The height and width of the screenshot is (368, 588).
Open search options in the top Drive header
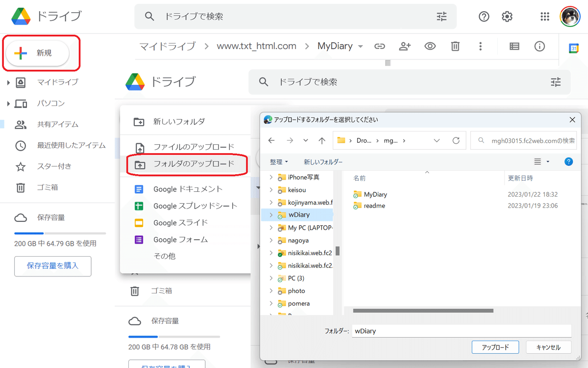click(441, 17)
